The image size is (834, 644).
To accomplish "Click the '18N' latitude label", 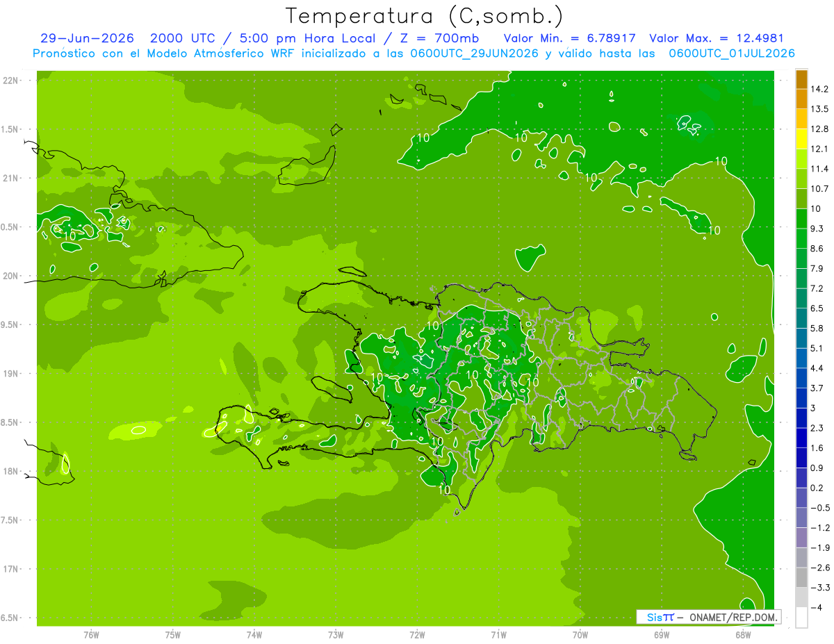I will tap(10, 471).
